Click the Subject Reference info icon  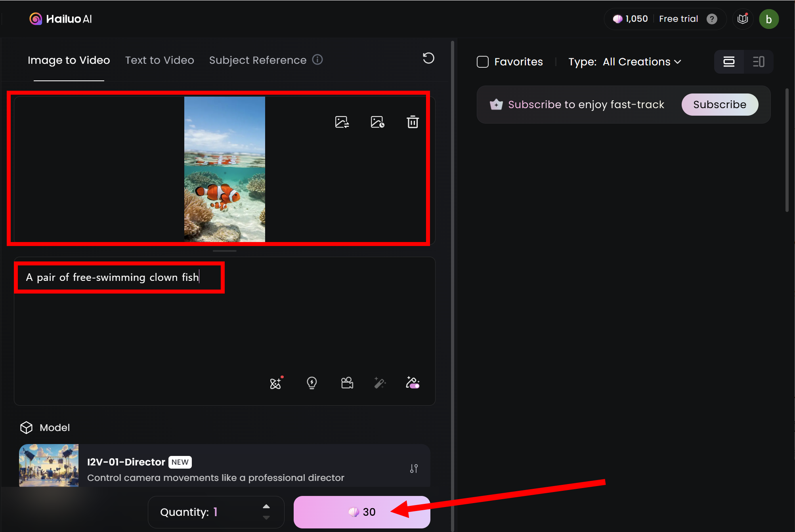317,60
